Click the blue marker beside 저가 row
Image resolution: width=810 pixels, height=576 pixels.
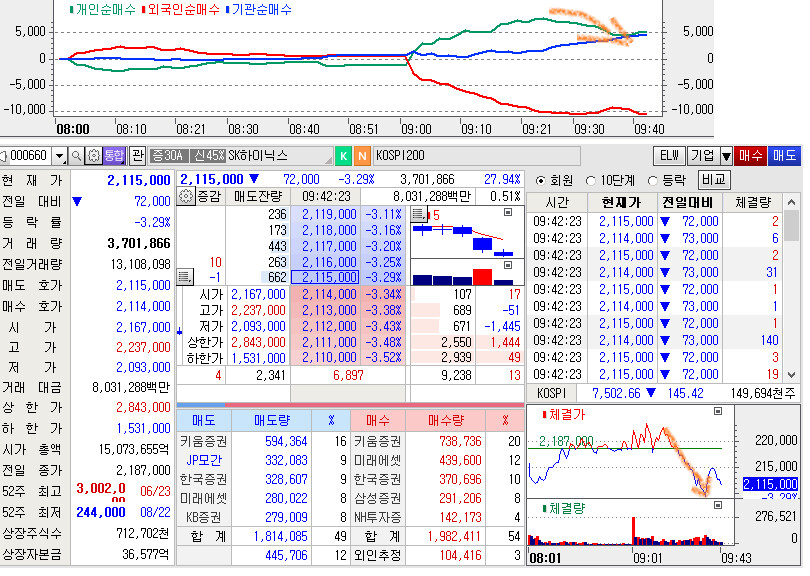coord(179,332)
